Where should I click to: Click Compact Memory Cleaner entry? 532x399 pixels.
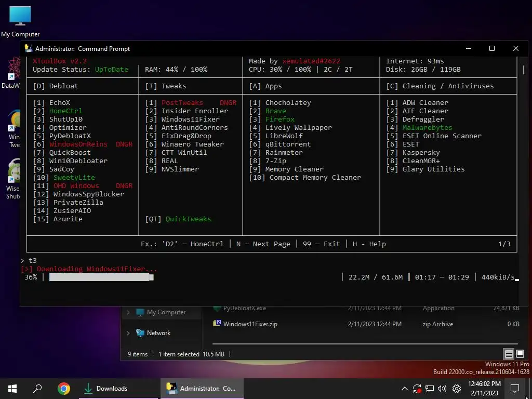pos(315,178)
